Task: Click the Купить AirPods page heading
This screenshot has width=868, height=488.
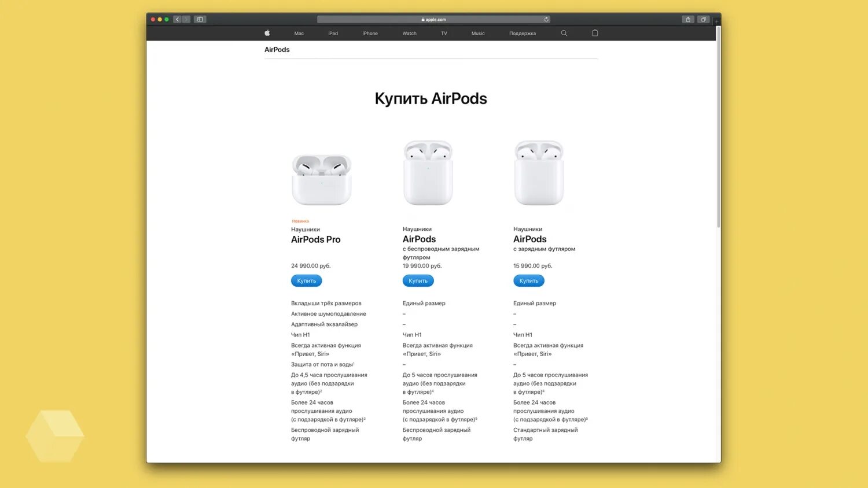Action: (431, 98)
